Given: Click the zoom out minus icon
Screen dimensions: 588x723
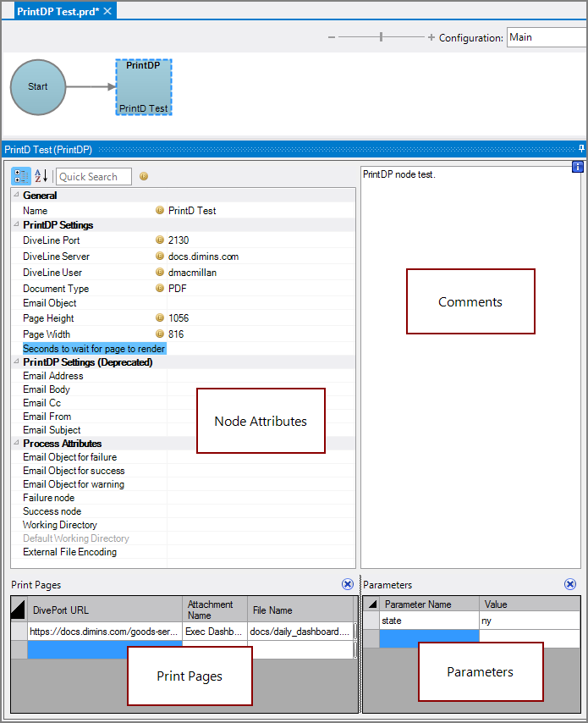Looking at the screenshot, I should [332, 37].
